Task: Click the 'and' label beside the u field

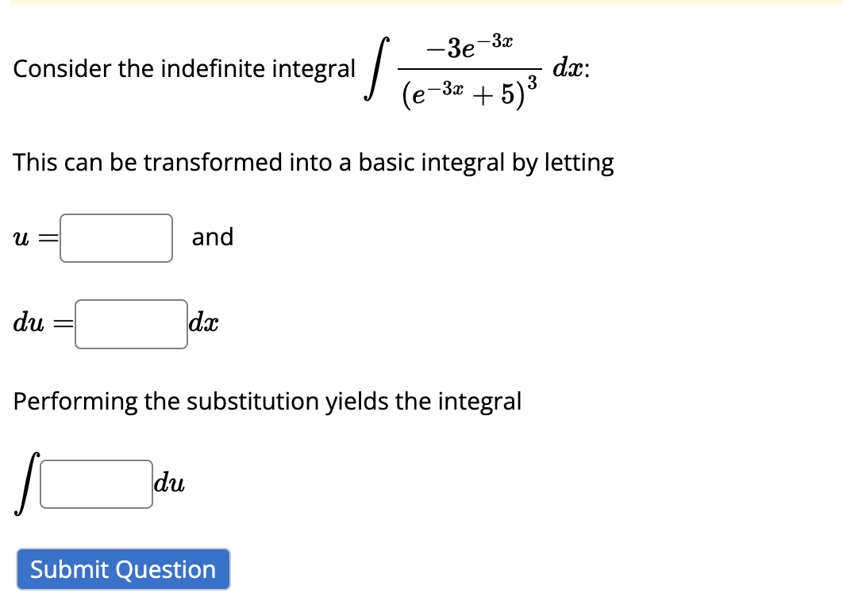Action: point(212,237)
